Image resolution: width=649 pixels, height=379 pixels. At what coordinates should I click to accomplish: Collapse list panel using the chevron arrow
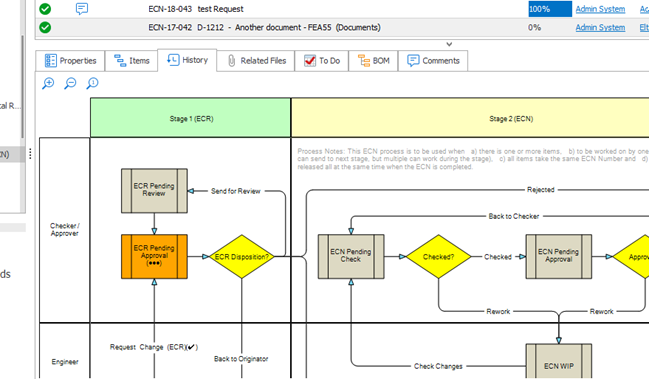click(x=449, y=44)
